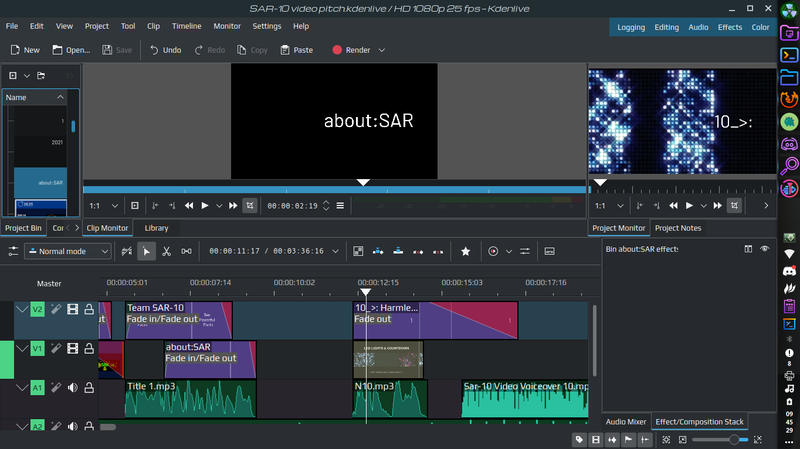Screen dimensions: 800x449
Task: Hide video on V2 track
Action: 72,309
